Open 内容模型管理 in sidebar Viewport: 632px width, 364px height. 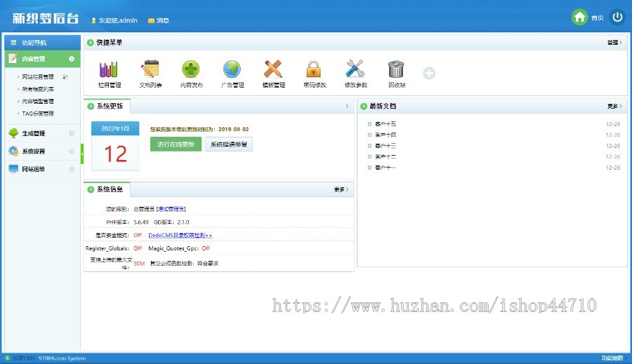tap(38, 101)
